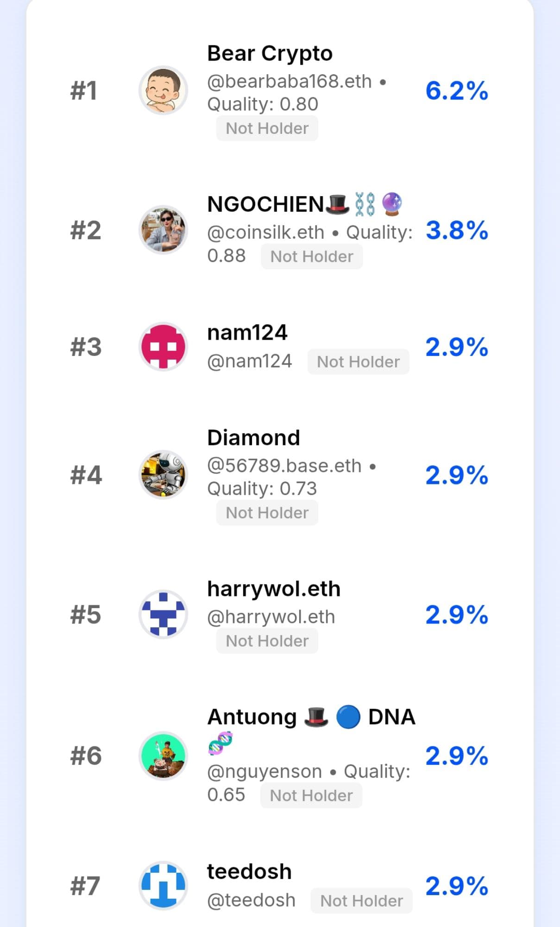560x927 pixels.
Task: Tap the Not Holder tag for teedosh
Action: pyautogui.click(x=361, y=901)
